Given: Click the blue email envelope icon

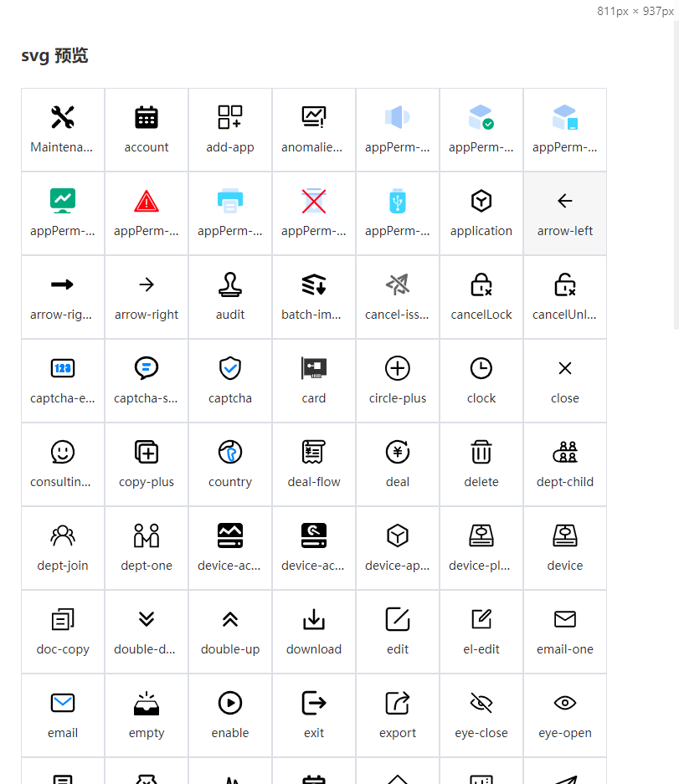Looking at the screenshot, I should [x=63, y=703].
